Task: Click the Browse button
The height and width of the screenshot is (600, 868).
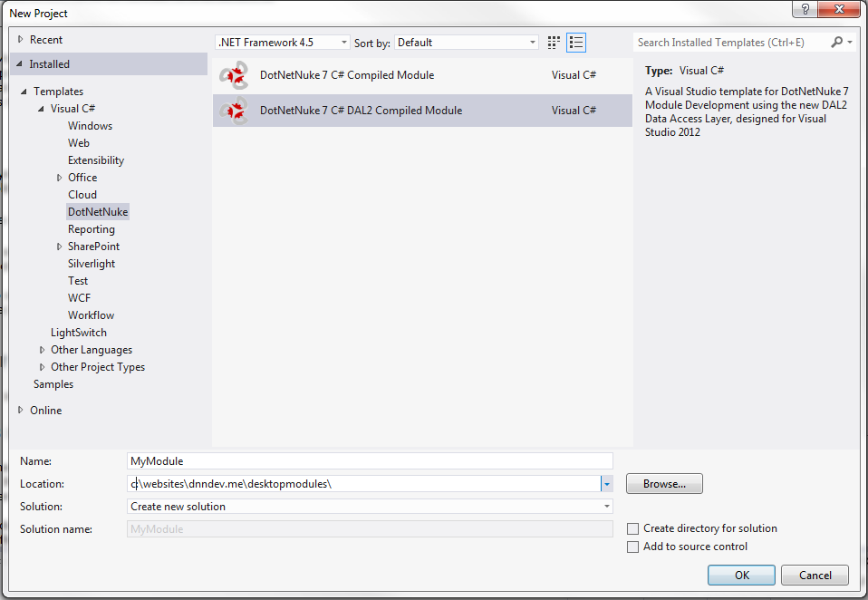Action: [664, 483]
